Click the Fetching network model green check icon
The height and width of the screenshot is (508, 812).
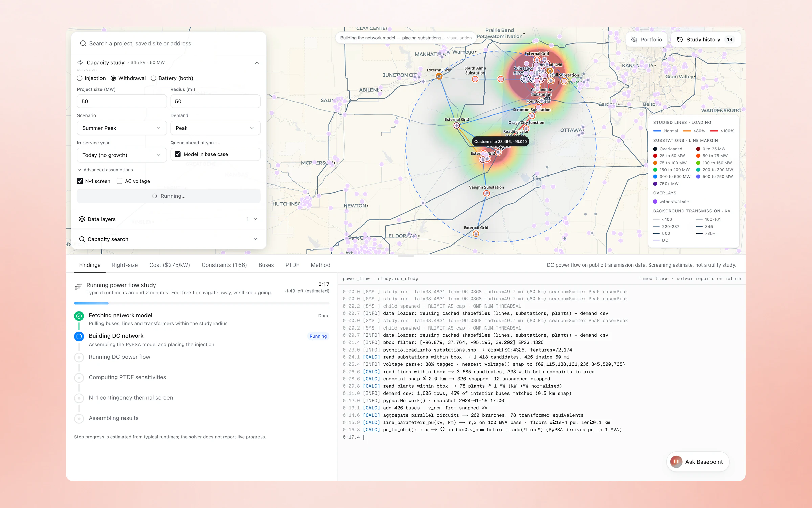(x=79, y=316)
